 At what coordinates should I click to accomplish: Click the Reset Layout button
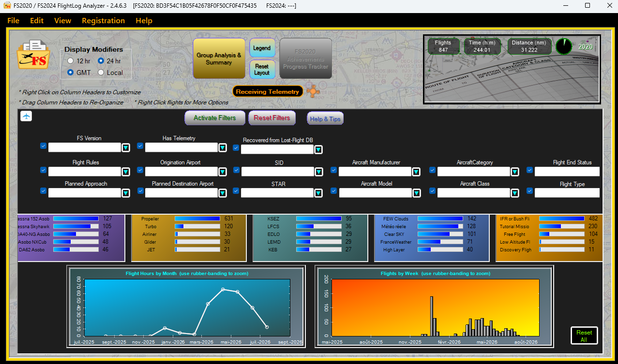(x=262, y=70)
